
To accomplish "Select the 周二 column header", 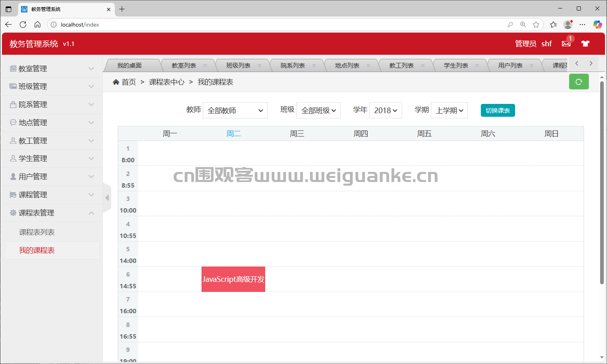I will [x=233, y=134].
